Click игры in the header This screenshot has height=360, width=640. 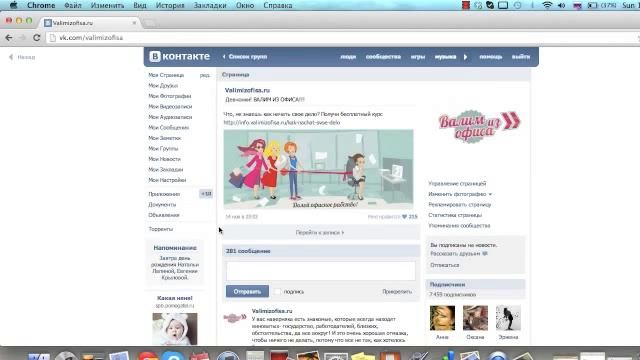point(418,57)
